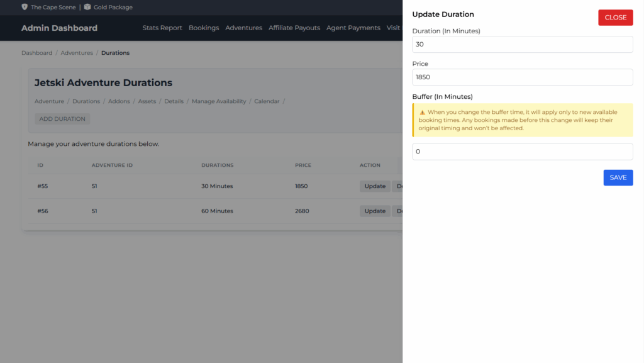Click the Jetski Adventure Durations heading

click(x=104, y=82)
